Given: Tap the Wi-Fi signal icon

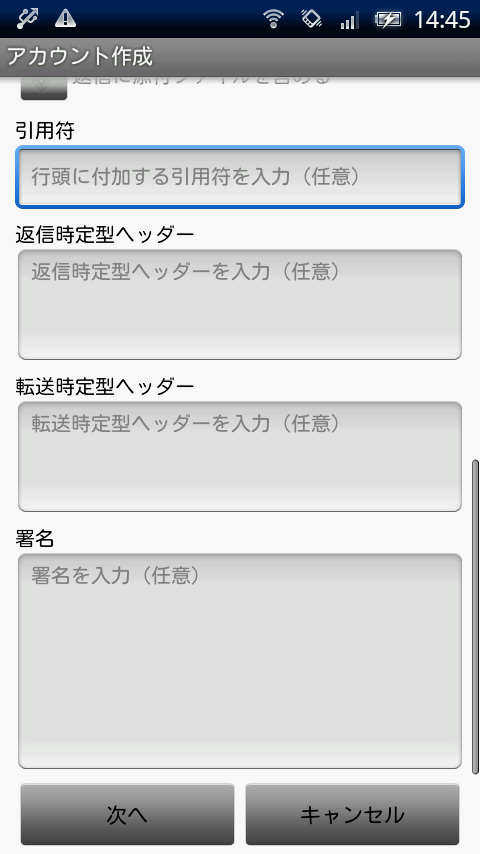Looking at the screenshot, I should (x=273, y=19).
